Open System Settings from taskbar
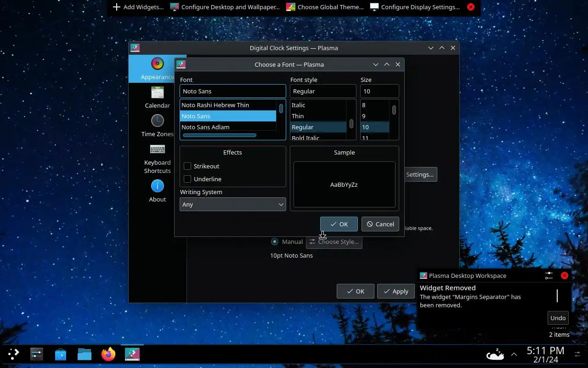Image resolution: width=588 pixels, height=368 pixels. (x=36, y=354)
